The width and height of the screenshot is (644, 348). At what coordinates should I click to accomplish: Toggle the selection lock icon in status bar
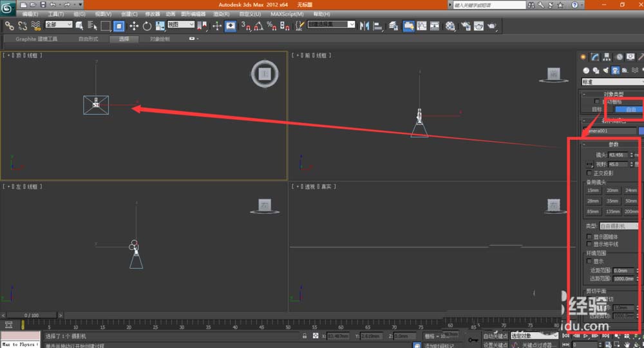click(305, 336)
